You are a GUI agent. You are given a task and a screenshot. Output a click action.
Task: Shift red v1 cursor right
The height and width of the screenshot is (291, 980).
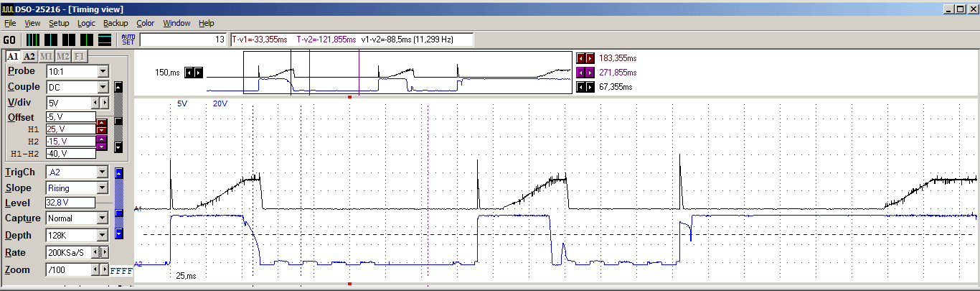590,57
